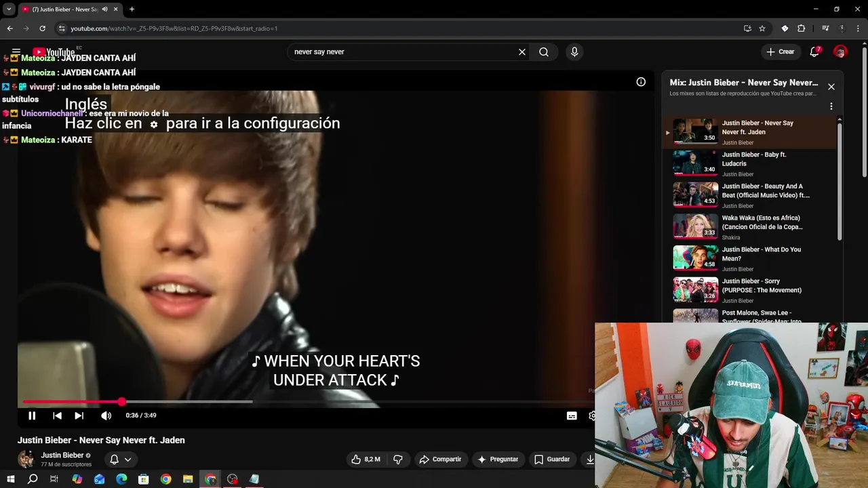868x488 pixels.
Task: Open the Crear menu
Action: coord(780,52)
